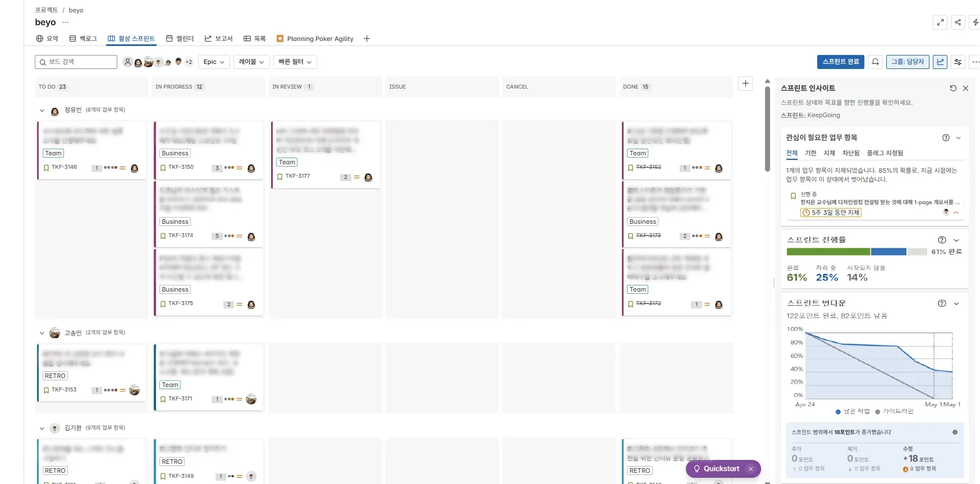Refresh the sprint insights panel
The height and width of the screenshot is (484, 980).
(952, 88)
